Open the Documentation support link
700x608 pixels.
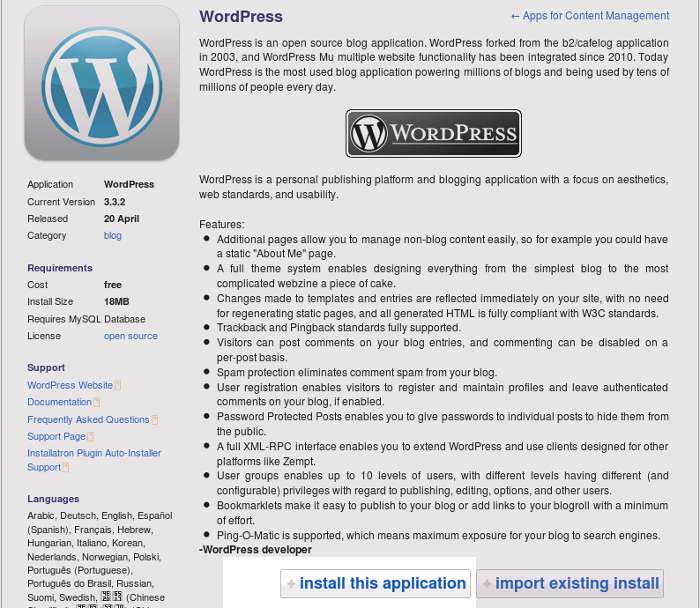tap(59, 402)
